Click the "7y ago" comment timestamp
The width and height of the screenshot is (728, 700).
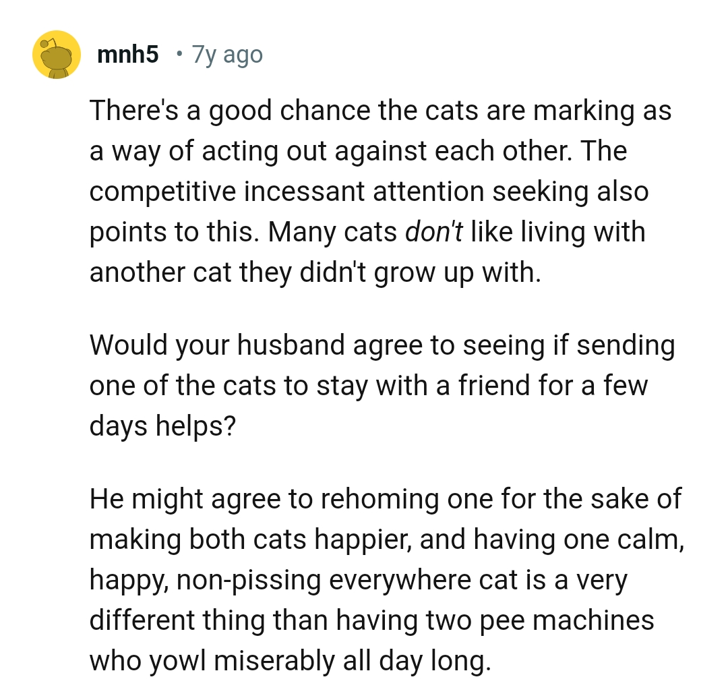(227, 55)
